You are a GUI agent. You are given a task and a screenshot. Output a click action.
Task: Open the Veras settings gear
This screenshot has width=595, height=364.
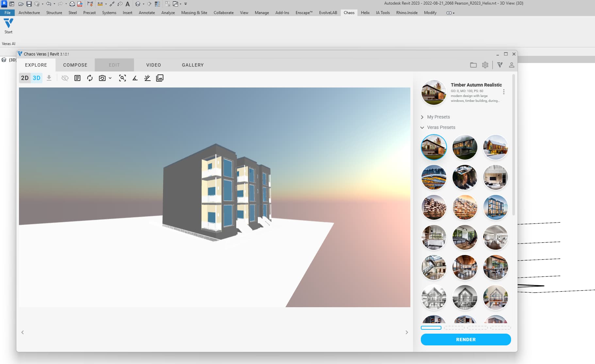tap(485, 65)
